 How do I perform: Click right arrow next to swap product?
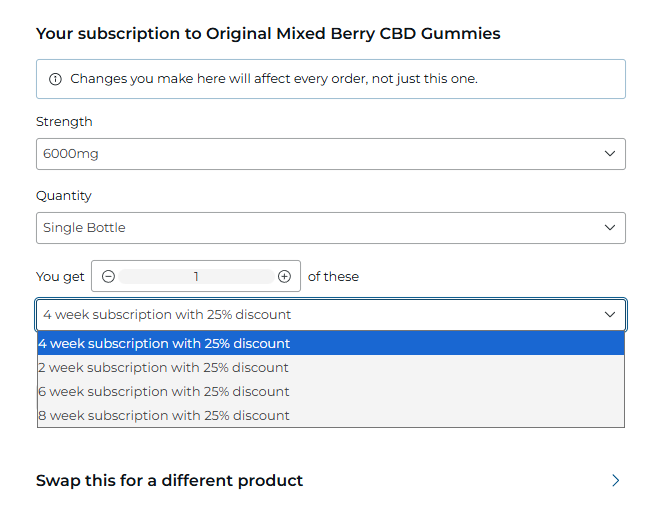[615, 481]
